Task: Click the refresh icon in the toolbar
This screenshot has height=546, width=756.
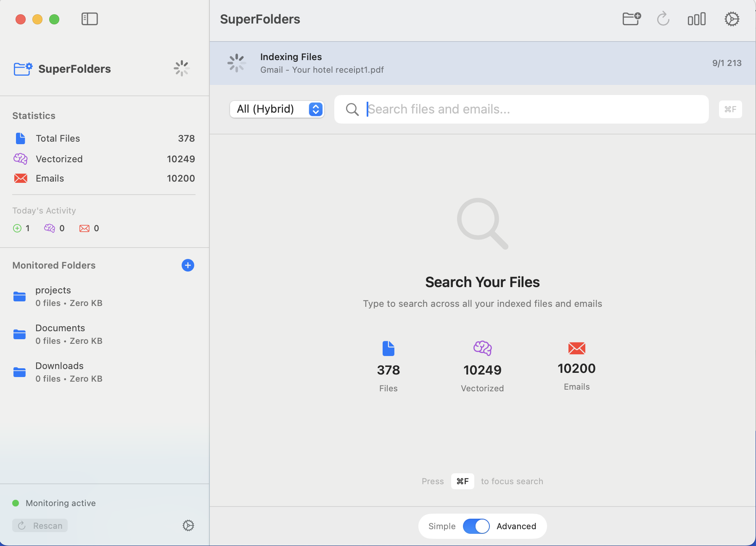Action: pos(663,18)
